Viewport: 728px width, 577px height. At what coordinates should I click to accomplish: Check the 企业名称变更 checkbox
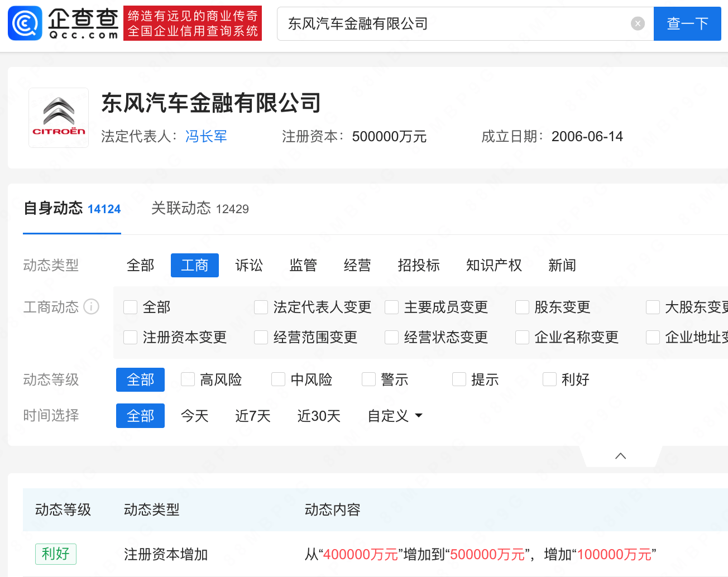click(522, 337)
